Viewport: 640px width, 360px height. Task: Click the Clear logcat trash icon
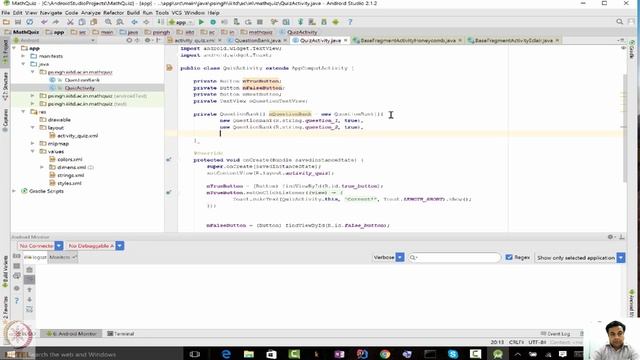point(29,269)
